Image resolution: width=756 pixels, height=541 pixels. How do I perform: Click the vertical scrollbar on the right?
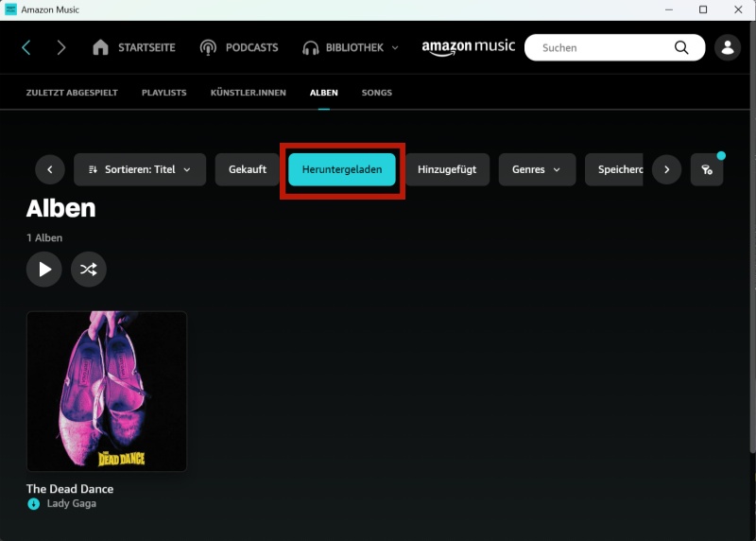coord(752,236)
